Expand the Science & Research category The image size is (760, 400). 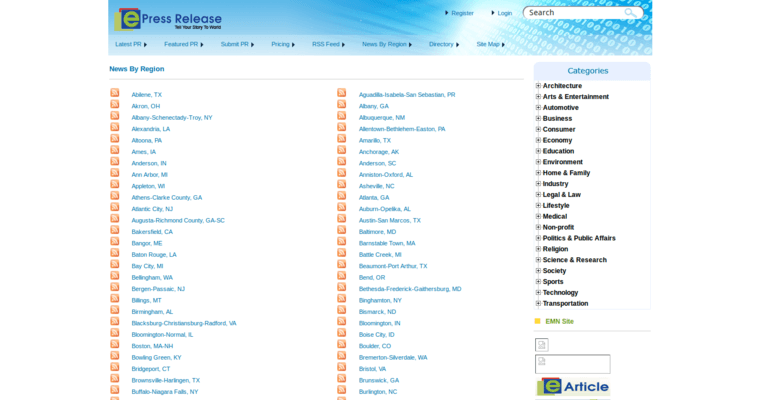click(538, 260)
